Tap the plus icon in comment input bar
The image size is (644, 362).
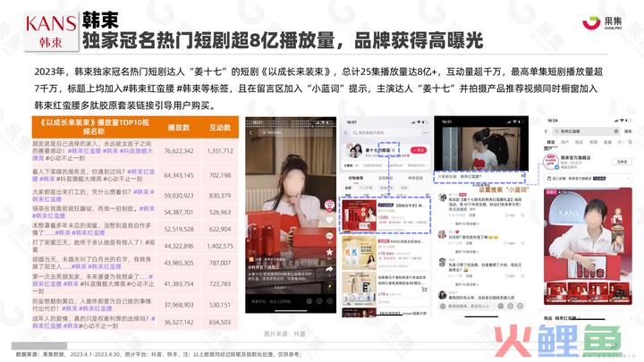click(x=521, y=307)
